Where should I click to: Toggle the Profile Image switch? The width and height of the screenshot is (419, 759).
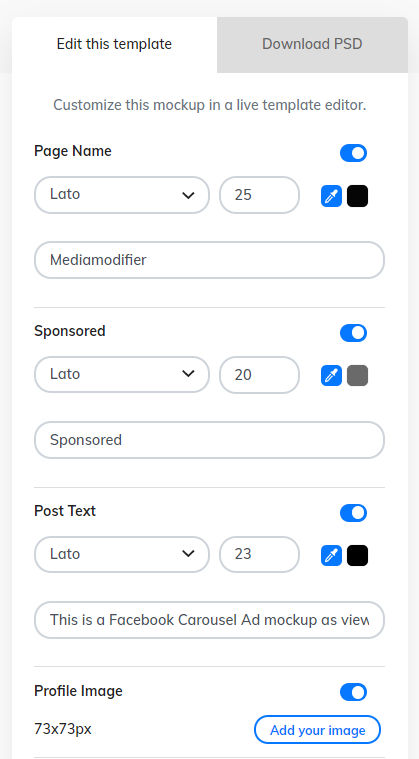[354, 692]
